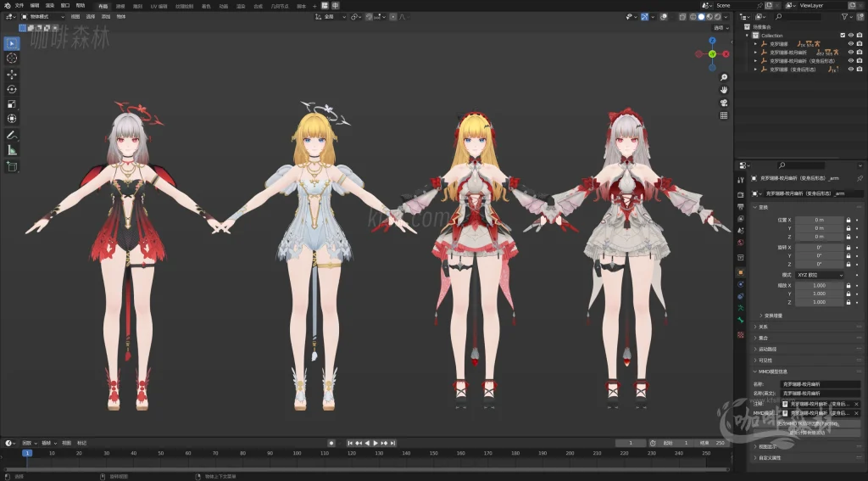Open the XYZ Euler rotation mode dropdown
This screenshot has width=868, height=481.
click(x=820, y=275)
